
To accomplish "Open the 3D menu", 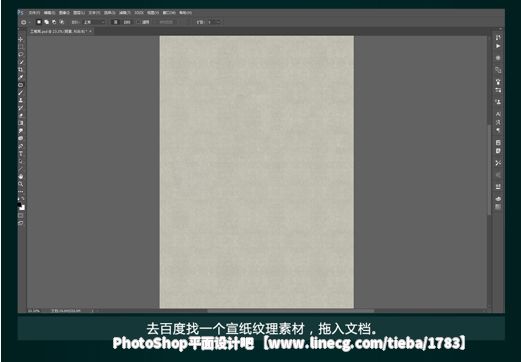I will pyautogui.click(x=139, y=13).
